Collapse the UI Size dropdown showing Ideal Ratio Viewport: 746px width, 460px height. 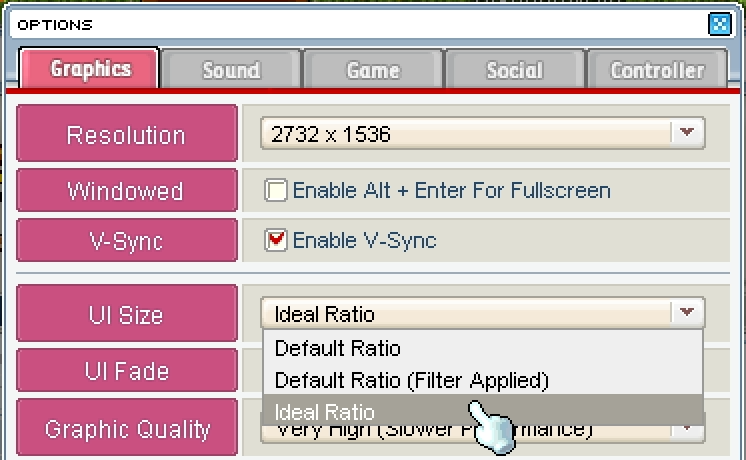[482, 313]
